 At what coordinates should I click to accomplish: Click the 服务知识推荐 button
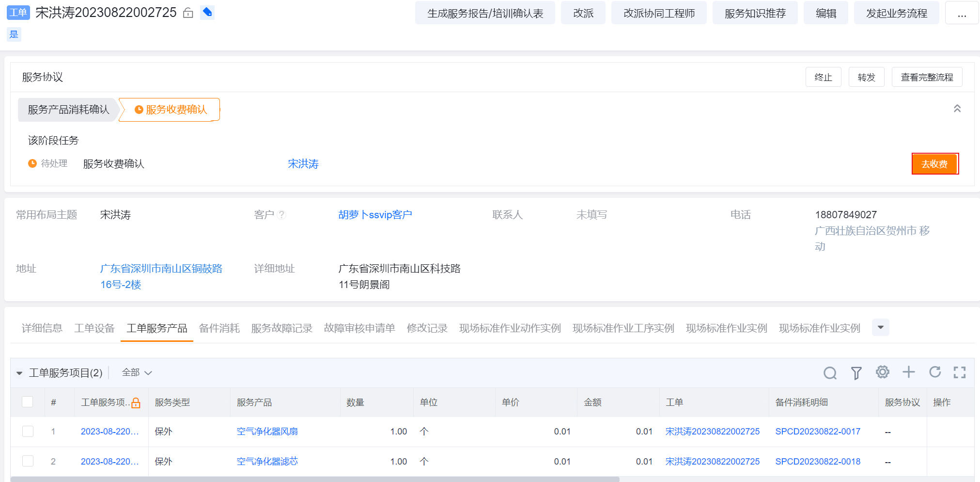pyautogui.click(x=755, y=13)
